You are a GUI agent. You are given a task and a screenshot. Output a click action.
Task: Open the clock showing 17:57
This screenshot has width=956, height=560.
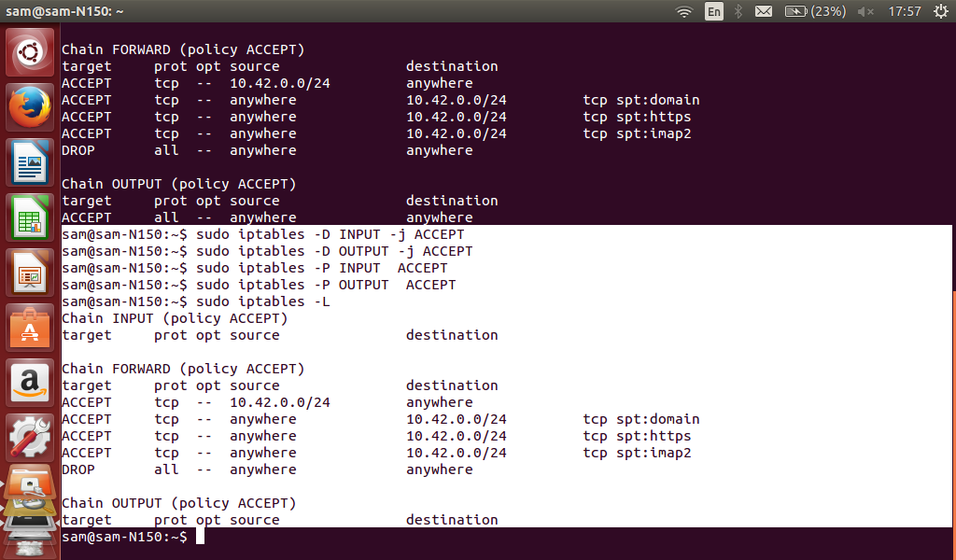tap(905, 11)
